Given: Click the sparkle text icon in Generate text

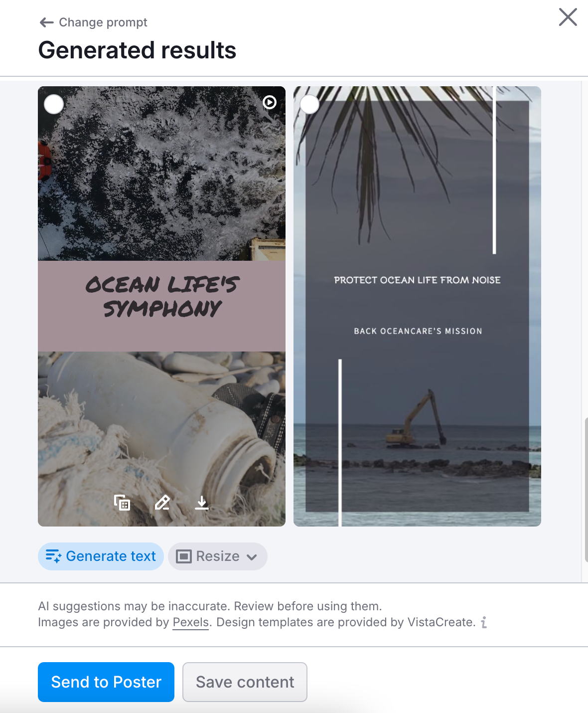Looking at the screenshot, I should click(53, 556).
